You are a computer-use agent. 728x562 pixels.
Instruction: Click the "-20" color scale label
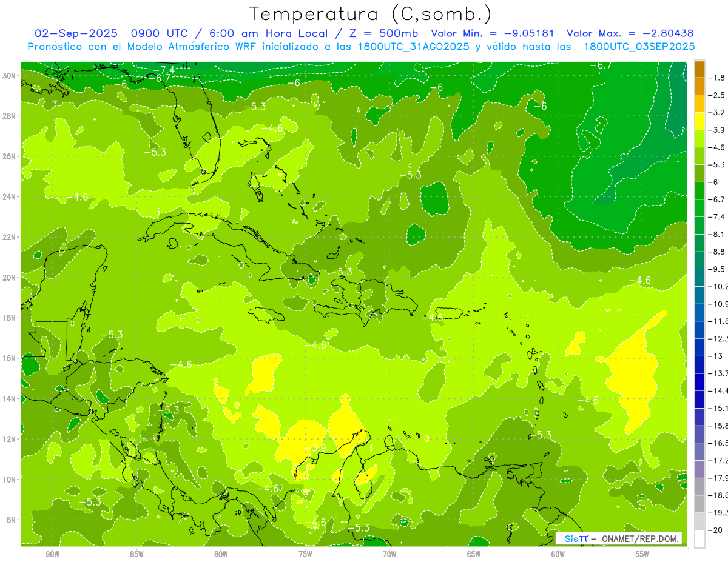point(715,530)
